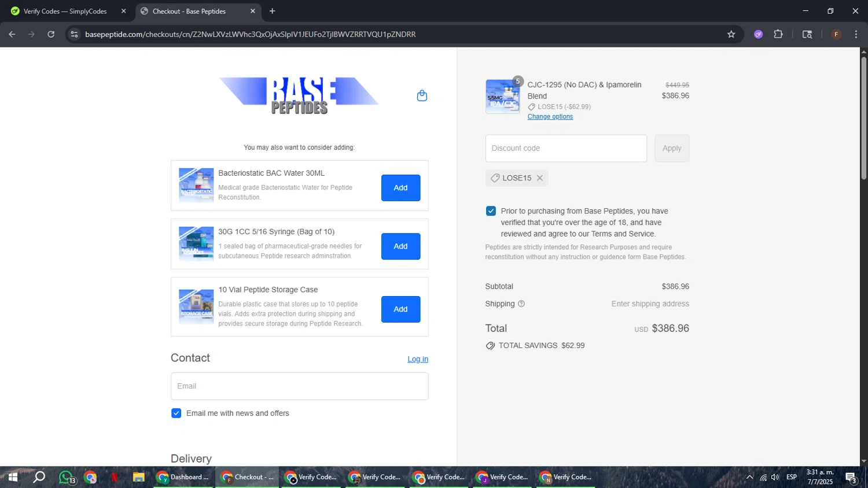Image resolution: width=868 pixels, height=488 pixels.
Task: Remove the LOSE15 discount code tag
Action: point(540,178)
